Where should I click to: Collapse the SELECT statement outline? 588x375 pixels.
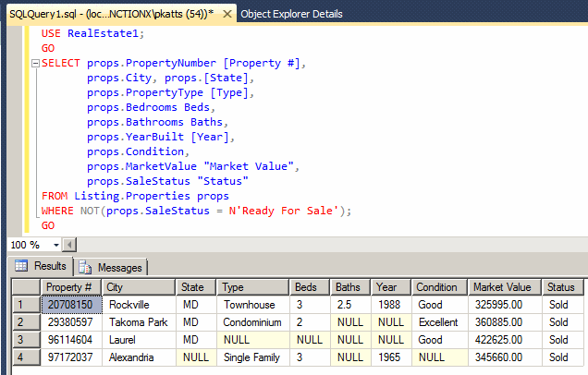pyautogui.click(x=35, y=64)
